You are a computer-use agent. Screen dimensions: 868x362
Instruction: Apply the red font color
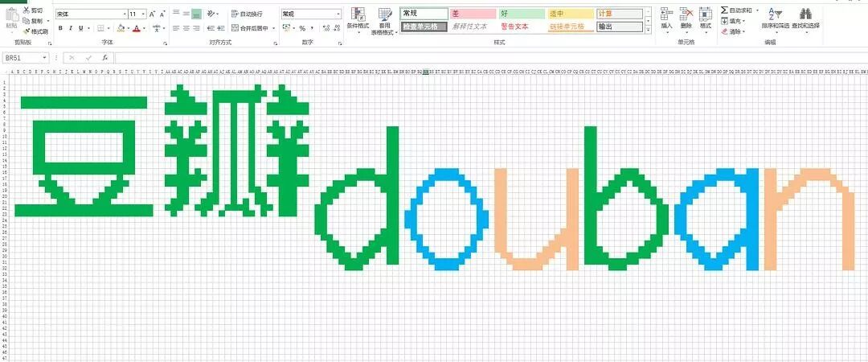point(136,28)
